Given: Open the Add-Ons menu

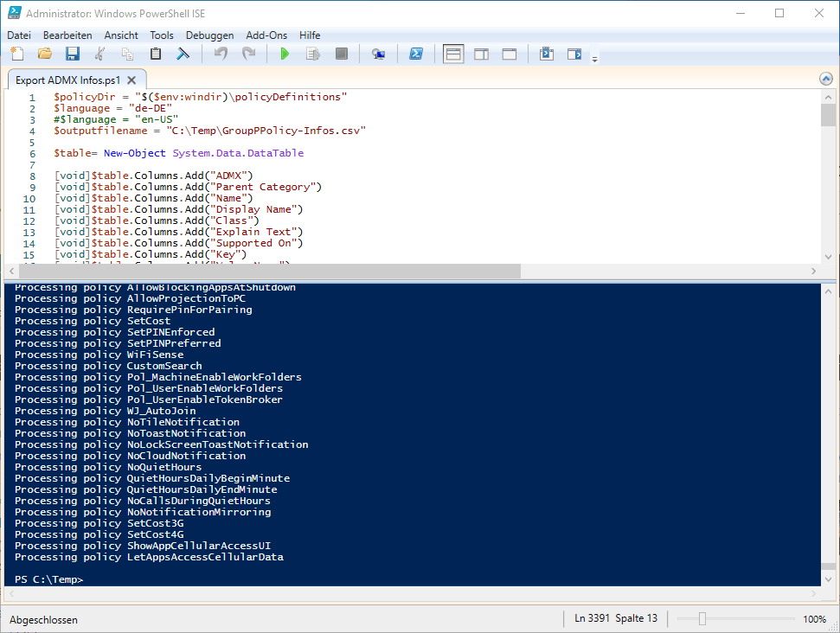Looking at the screenshot, I should coord(267,35).
